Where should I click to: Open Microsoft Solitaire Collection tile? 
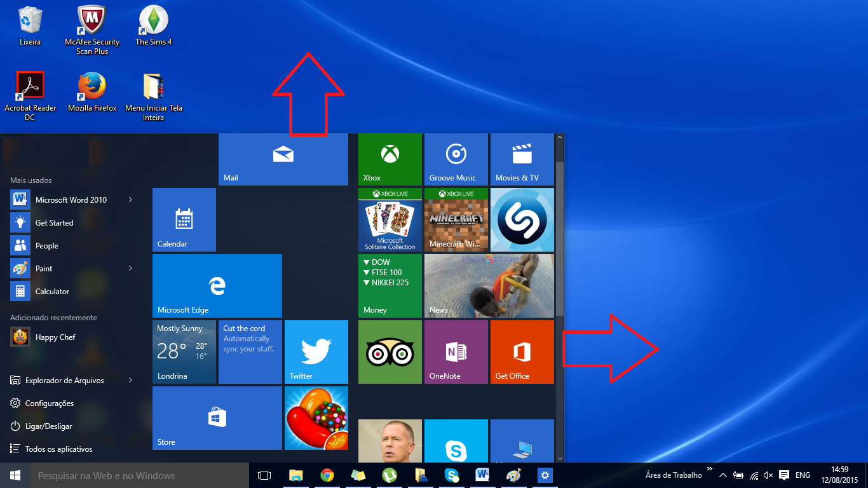(390, 220)
